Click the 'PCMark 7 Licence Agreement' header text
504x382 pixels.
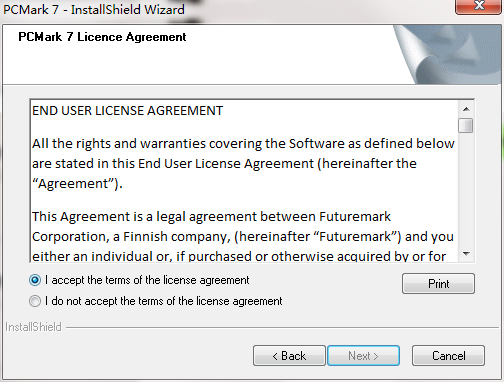(102, 37)
